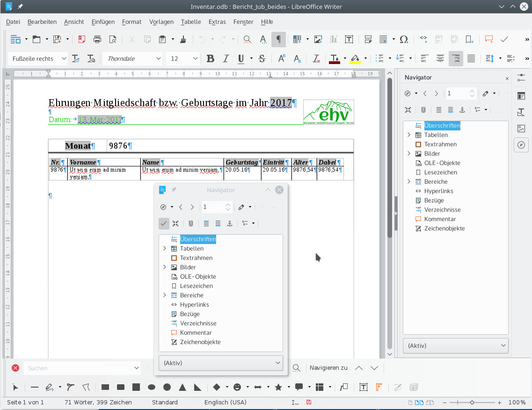Toggle formatting marks (pilcrow) button

(278, 39)
